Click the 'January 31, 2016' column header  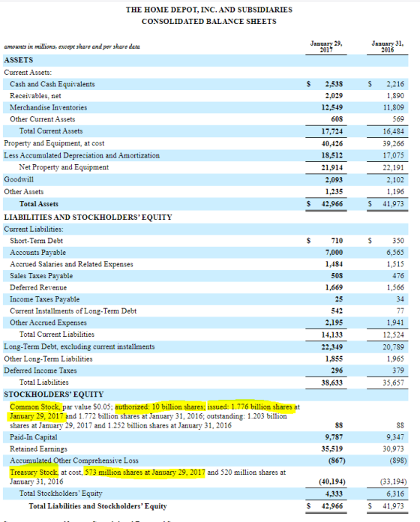click(388, 46)
